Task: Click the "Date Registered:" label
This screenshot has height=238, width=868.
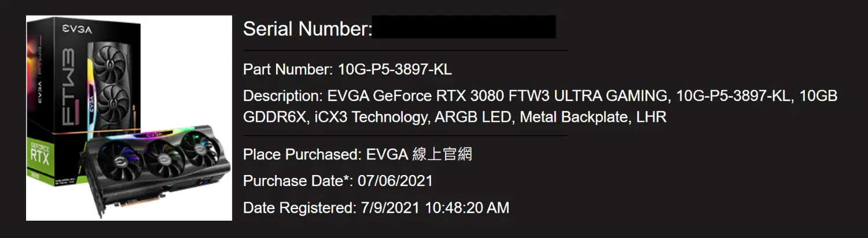Action: [x=299, y=207]
